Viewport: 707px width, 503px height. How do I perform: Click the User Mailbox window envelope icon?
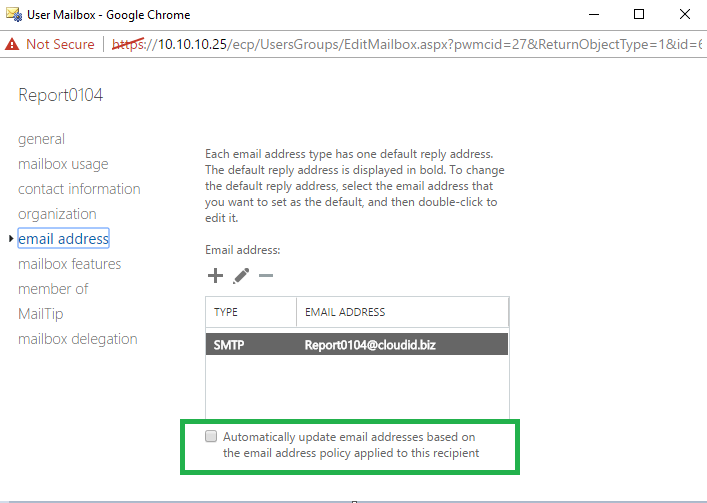point(14,14)
